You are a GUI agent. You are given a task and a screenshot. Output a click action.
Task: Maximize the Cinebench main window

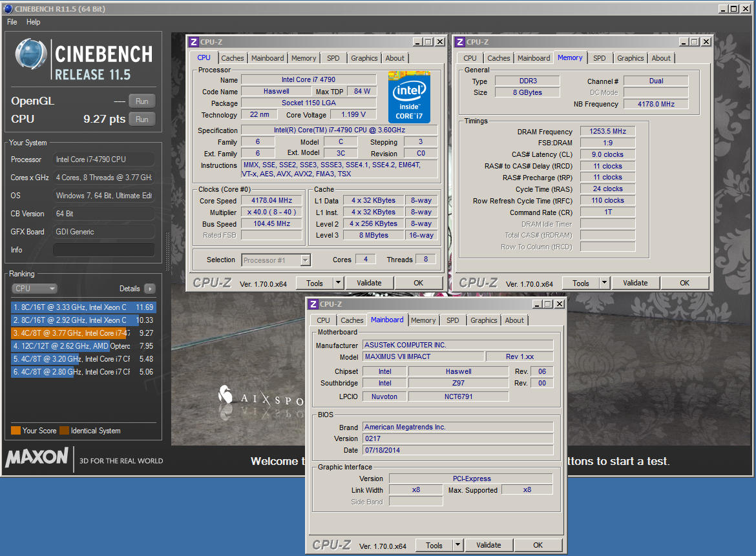pyautogui.click(x=733, y=8)
